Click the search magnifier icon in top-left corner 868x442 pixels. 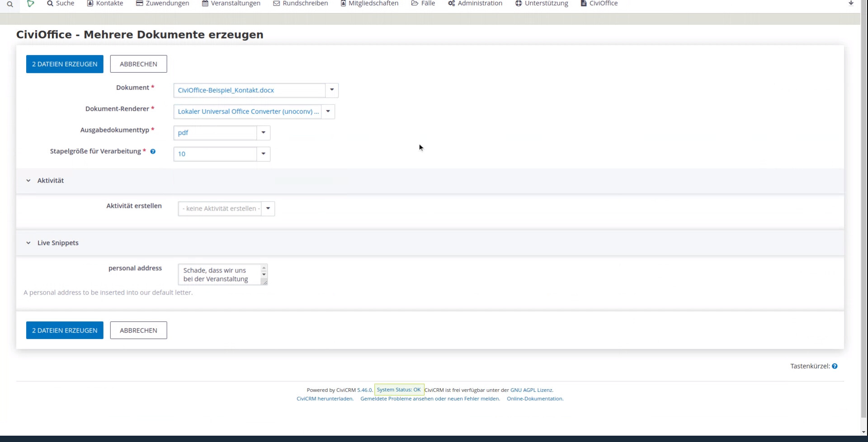tap(9, 4)
